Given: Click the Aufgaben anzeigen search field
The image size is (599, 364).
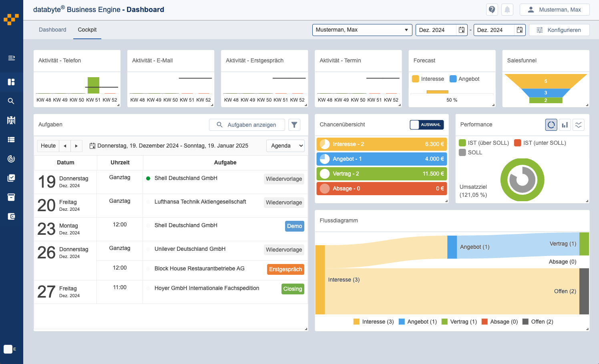Looking at the screenshot, I should (247, 125).
